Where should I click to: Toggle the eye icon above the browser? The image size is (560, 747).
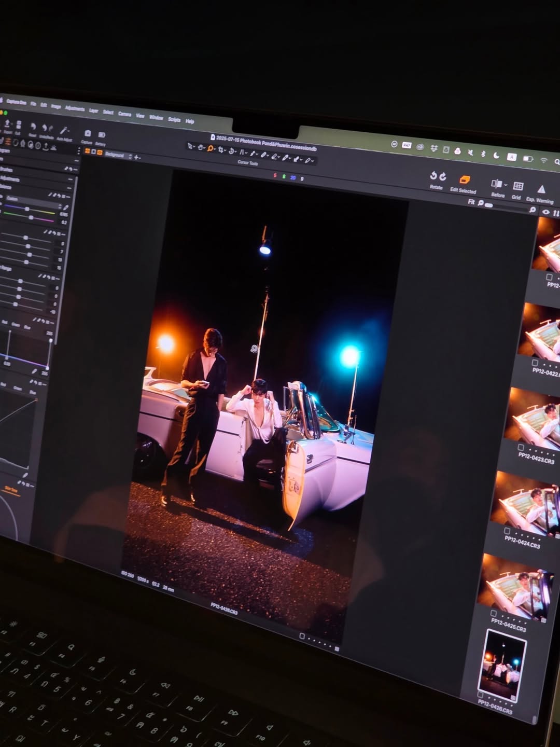545,212
